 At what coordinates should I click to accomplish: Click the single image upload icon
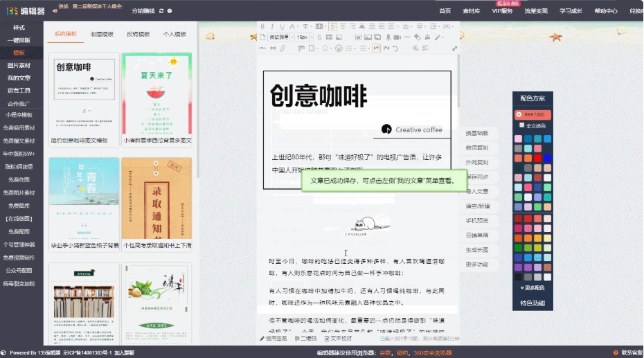368,37
